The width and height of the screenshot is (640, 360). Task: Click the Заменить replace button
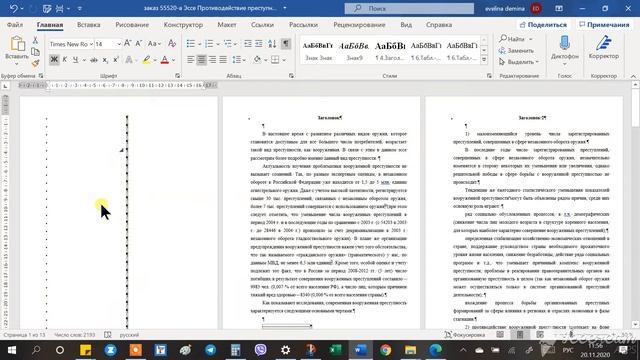click(x=516, y=51)
